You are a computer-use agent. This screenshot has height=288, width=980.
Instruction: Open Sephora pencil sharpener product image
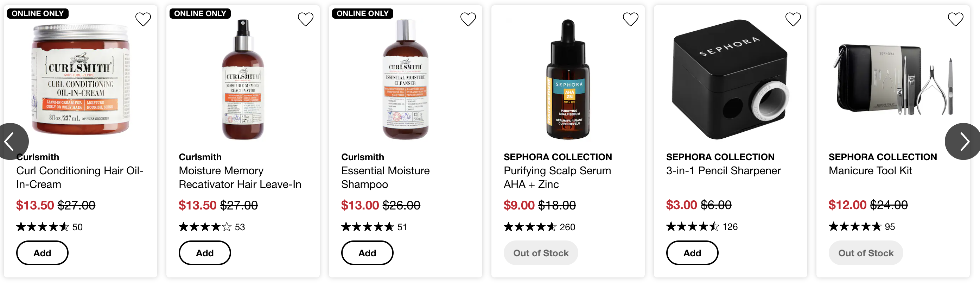[x=730, y=79]
